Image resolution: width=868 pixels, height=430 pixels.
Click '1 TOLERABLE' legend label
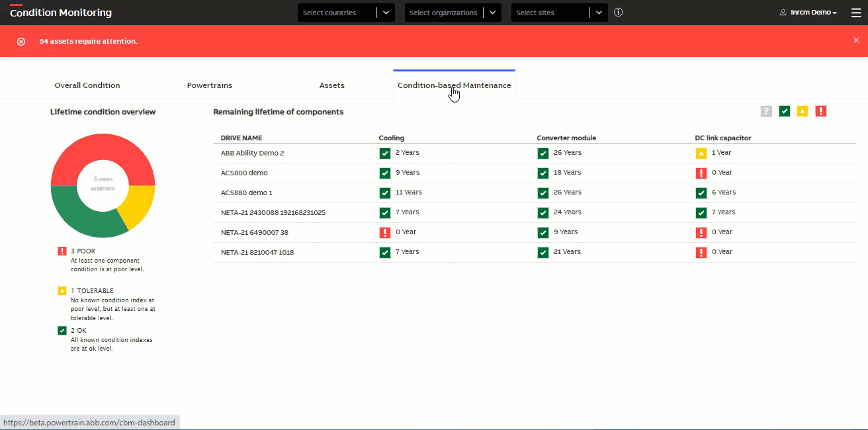click(x=92, y=291)
